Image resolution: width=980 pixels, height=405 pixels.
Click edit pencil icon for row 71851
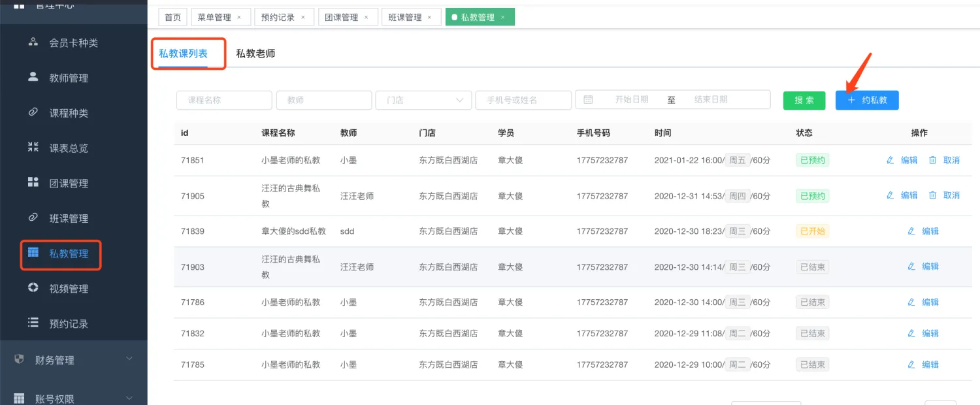tap(890, 160)
